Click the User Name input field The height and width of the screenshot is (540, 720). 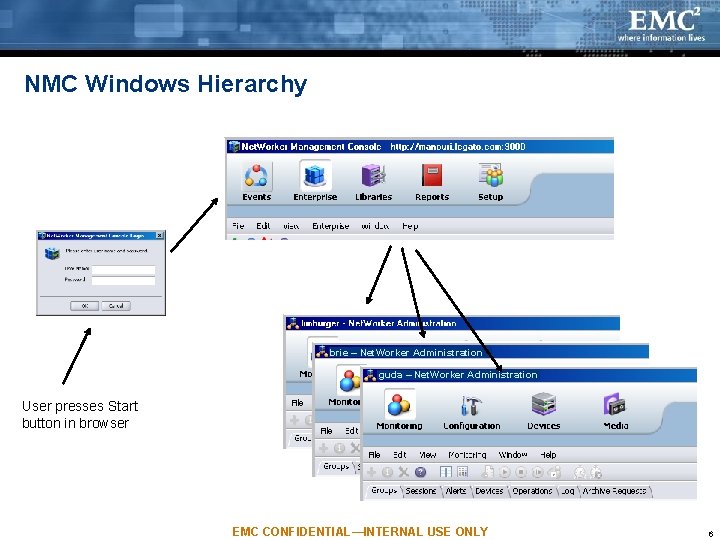click(x=123, y=269)
